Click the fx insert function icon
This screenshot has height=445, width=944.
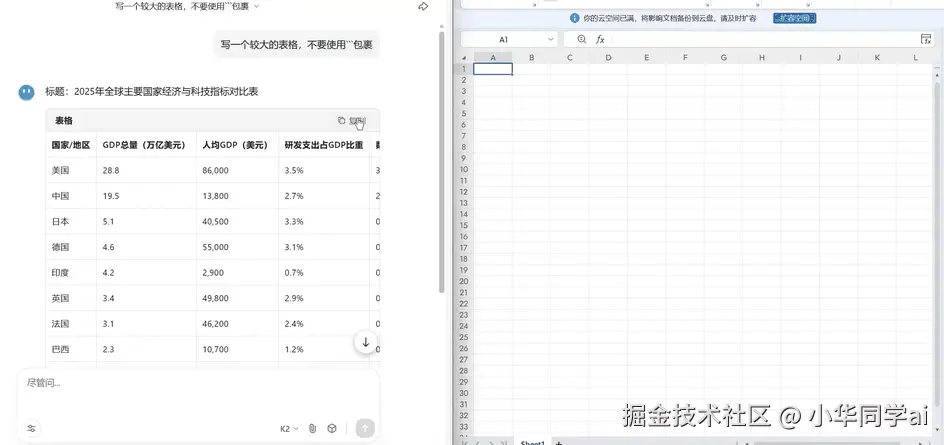[x=600, y=39]
